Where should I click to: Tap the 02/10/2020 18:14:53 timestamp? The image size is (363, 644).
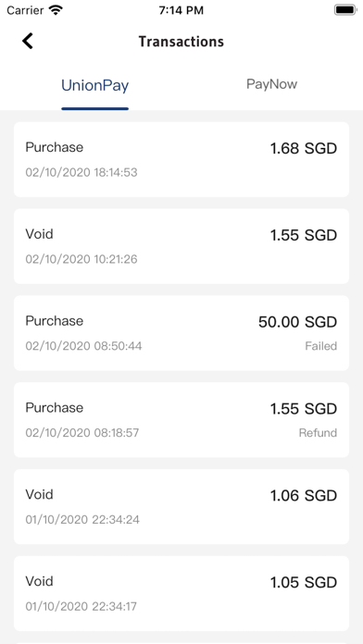tap(81, 172)
